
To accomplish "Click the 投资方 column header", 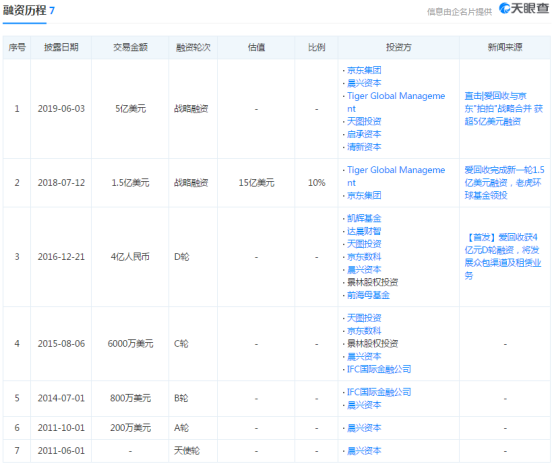I will (399, 47).
